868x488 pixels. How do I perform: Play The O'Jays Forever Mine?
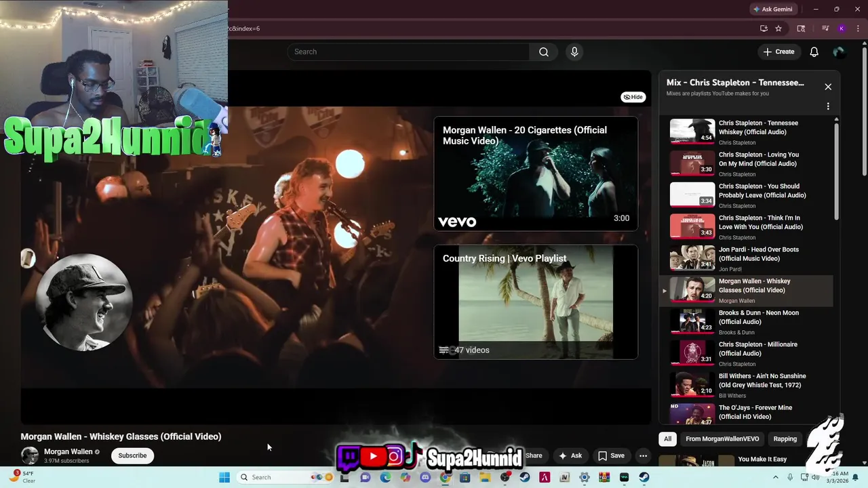click(x=746, y=412)
